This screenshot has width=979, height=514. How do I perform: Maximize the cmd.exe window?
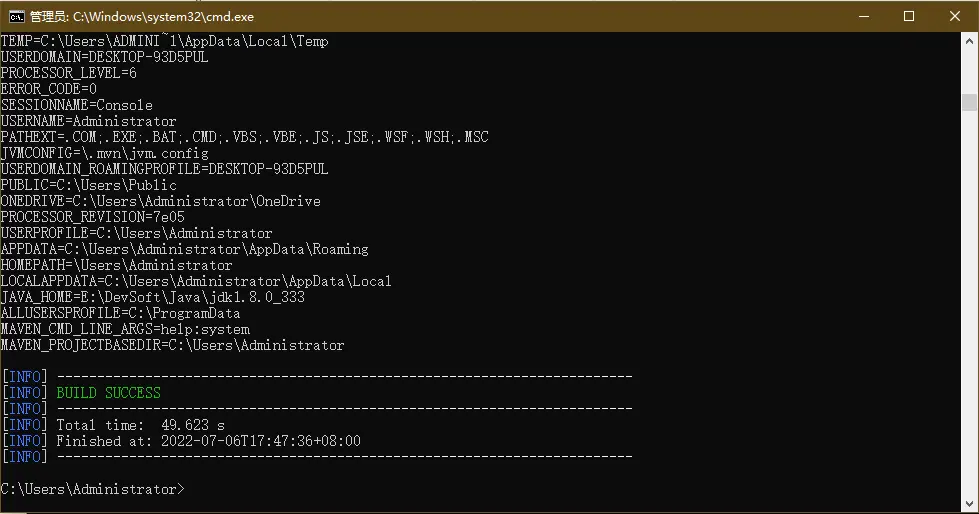coord(909,16)
